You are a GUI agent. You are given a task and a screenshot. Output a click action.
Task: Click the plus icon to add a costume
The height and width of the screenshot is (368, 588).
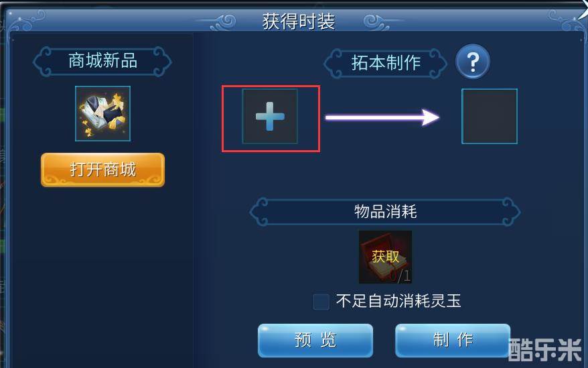pos(270,117)
